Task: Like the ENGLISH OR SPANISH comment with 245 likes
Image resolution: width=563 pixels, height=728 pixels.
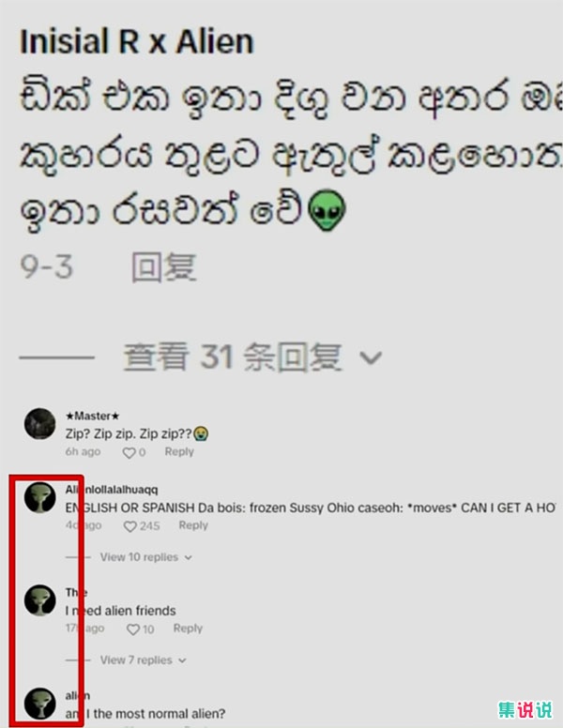Action: [x=130, y=526]
